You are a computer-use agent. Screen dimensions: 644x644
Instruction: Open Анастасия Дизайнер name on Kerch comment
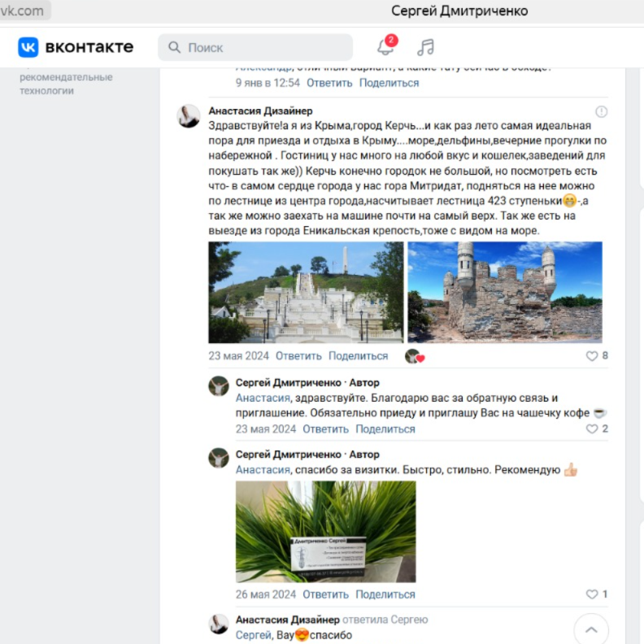(x=260, y=111)
